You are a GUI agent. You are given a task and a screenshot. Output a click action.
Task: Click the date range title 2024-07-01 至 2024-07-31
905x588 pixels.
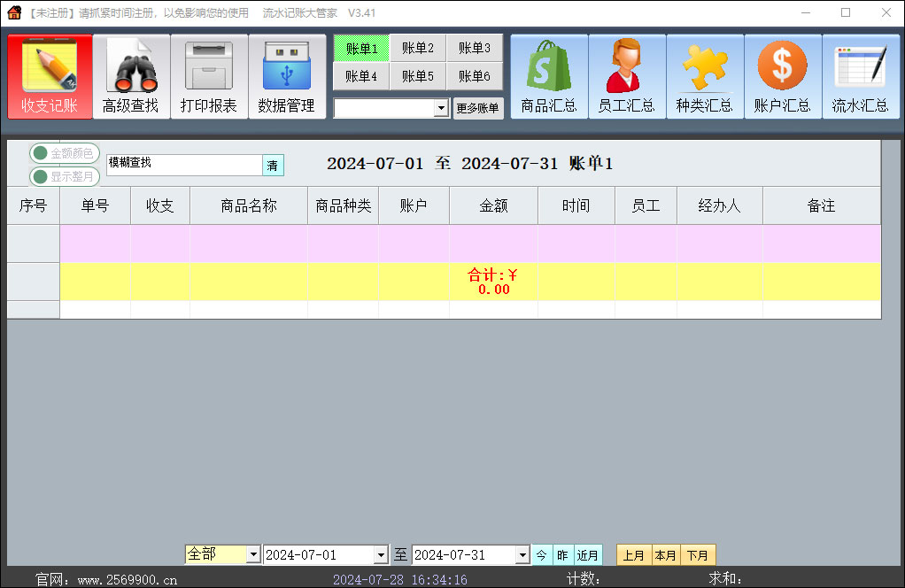coord(443,163)
